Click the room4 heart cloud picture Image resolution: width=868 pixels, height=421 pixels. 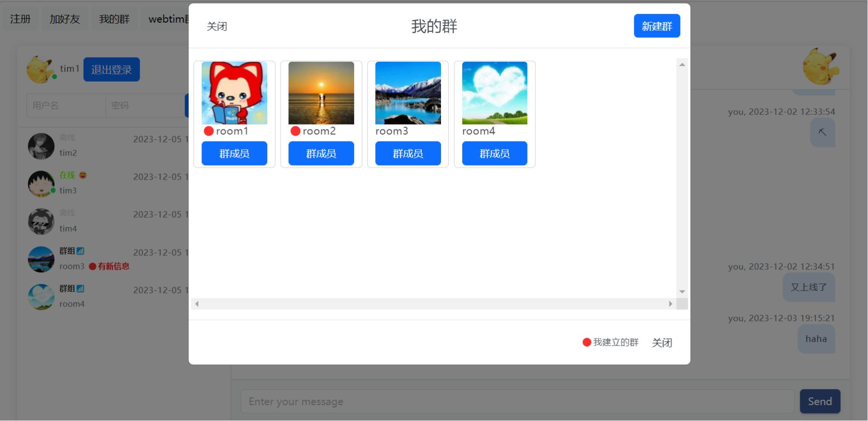[495, 93]
